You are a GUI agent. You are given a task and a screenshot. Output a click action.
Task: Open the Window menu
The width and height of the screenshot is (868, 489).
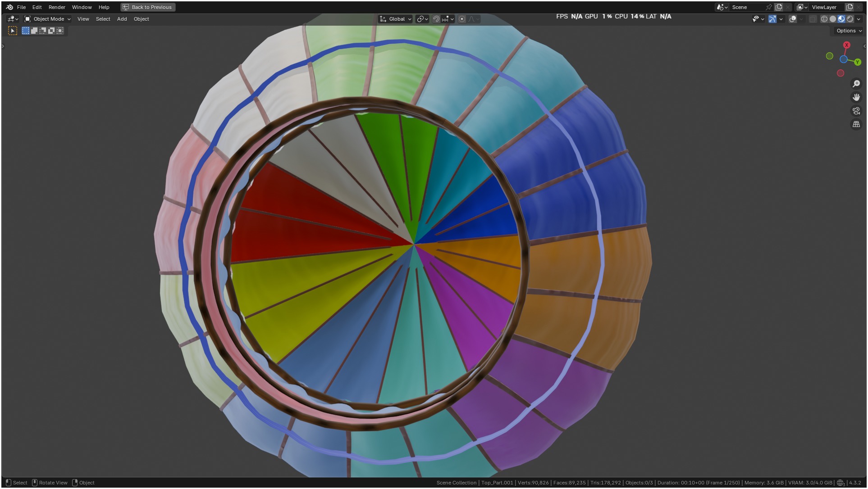click(82, 7)
